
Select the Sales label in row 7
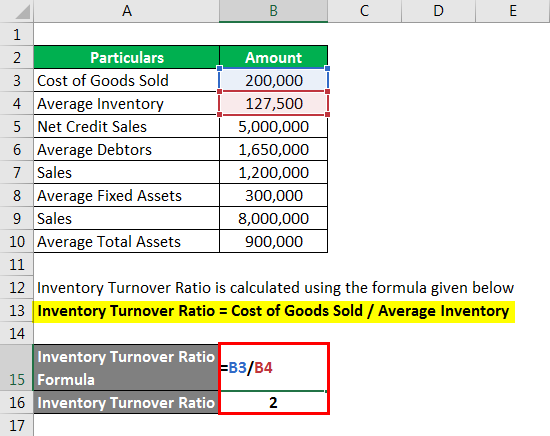[127, 173]
